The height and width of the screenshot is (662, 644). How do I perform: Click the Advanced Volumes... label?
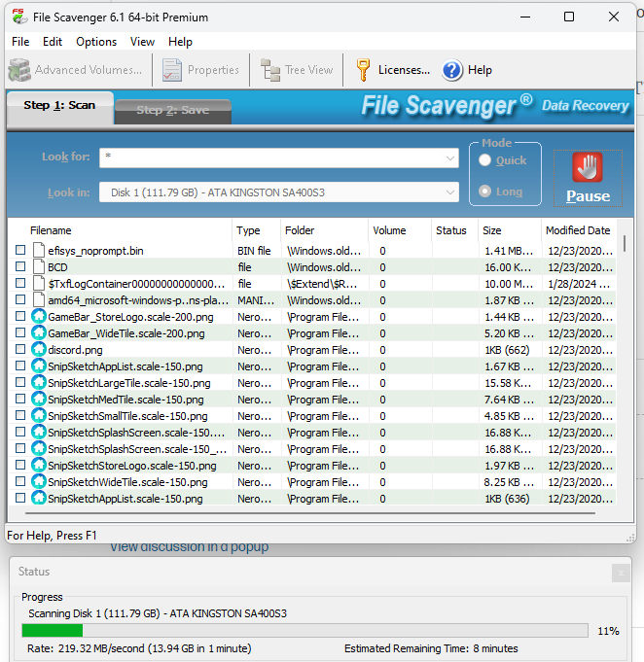[x=89, y=70]
